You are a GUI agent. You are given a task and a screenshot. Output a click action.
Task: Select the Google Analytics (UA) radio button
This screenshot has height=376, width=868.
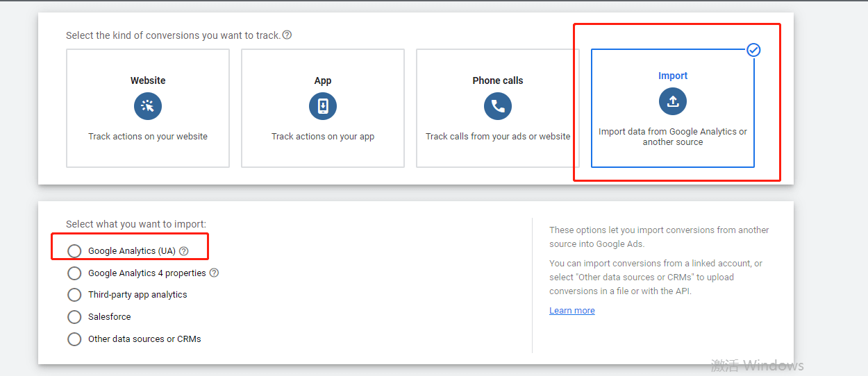[x=74, y=251]
